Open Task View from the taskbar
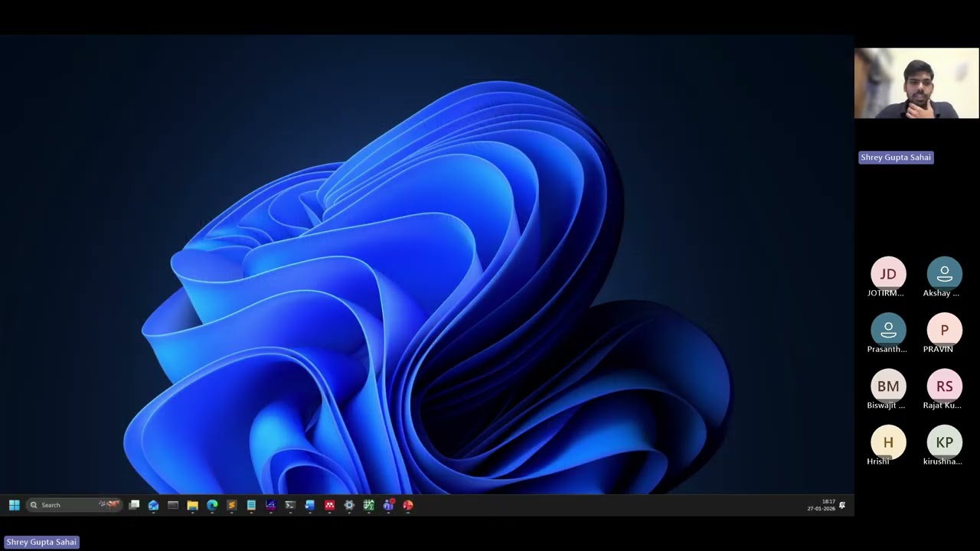Image resolution: width=980 pixels, height=551 pixels. 134,505
